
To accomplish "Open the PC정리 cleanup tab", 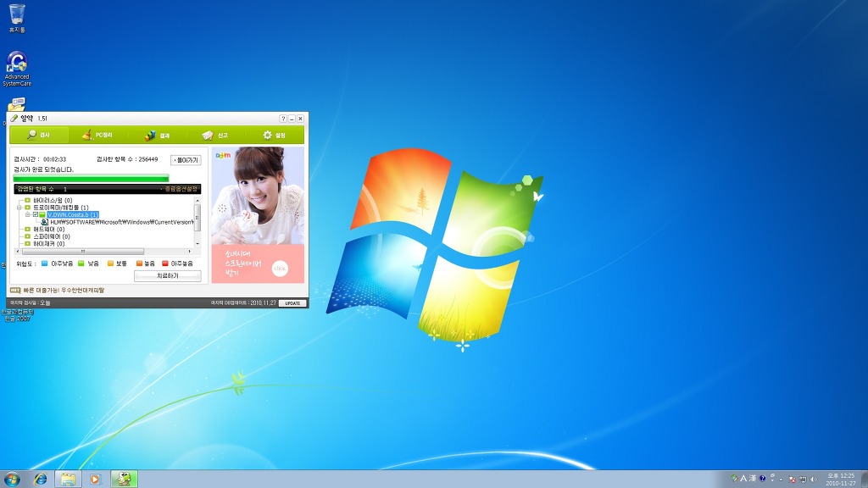I will (97, 135).
